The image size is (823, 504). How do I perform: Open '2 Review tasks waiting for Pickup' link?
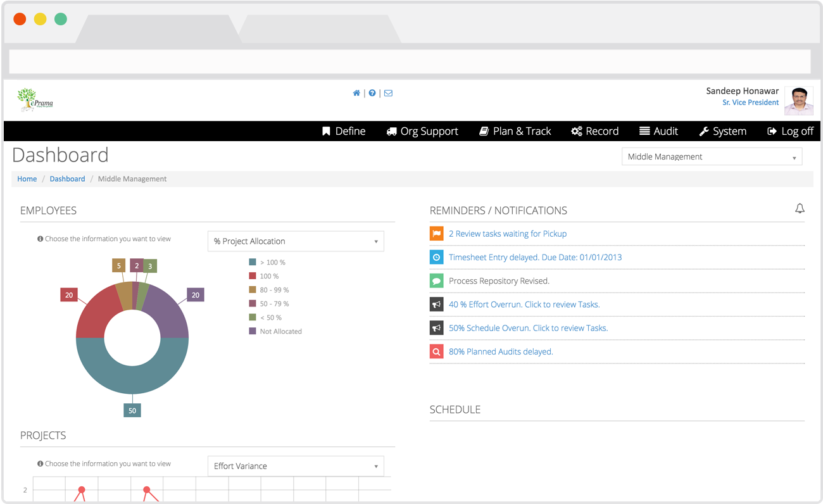(x=507, y=234)
